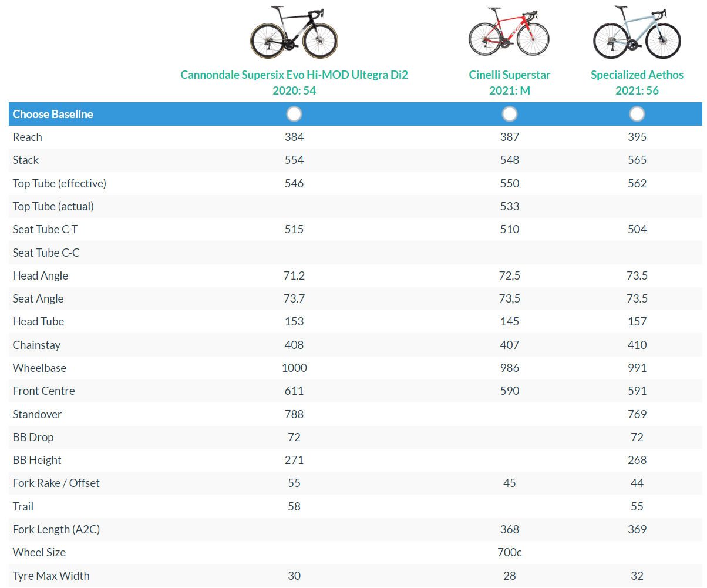The height and width of the screenshot is (588, 707).
Task: Click Cannondale's Wheelbase value 1000
Action: [294, 368]
